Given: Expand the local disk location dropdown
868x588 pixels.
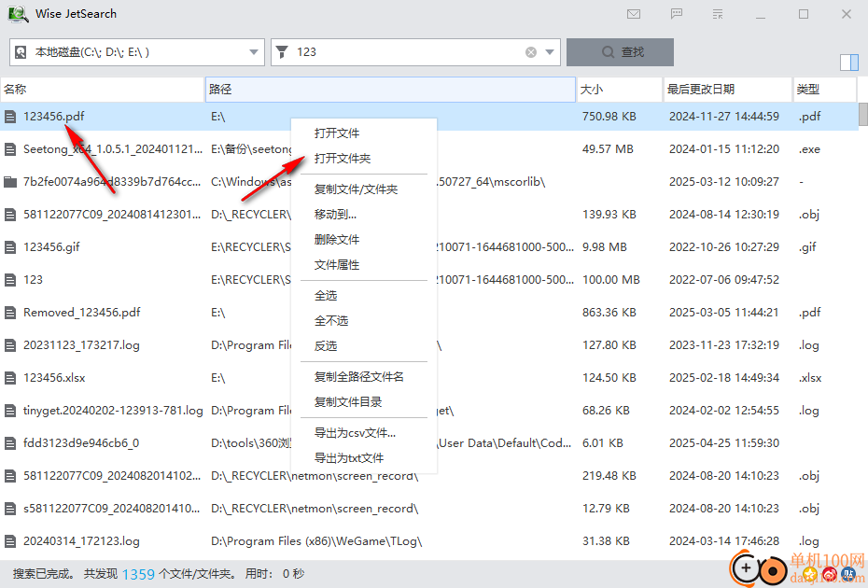Looking at the screenshot, I should [254, 52].
